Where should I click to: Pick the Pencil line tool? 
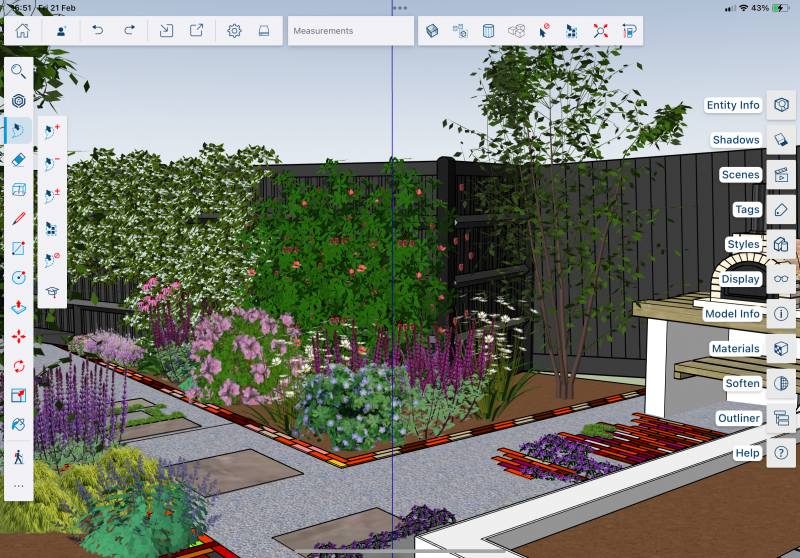(18, 219)
